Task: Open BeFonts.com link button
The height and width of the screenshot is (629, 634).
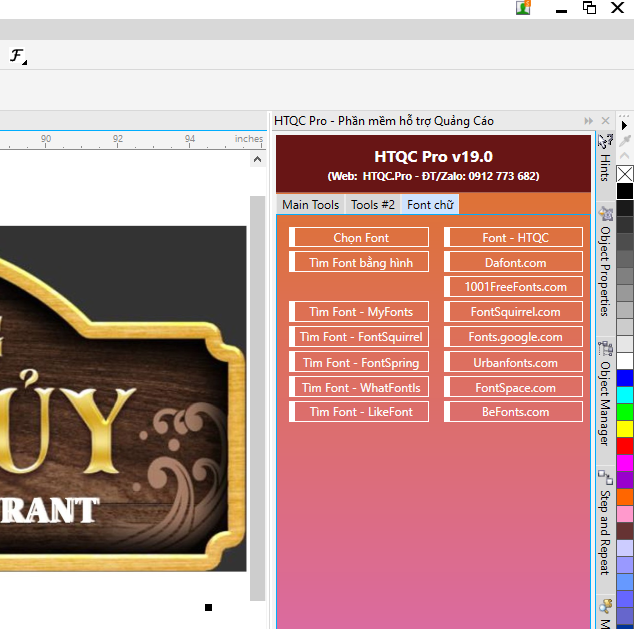Action: (x=514, y=412)
